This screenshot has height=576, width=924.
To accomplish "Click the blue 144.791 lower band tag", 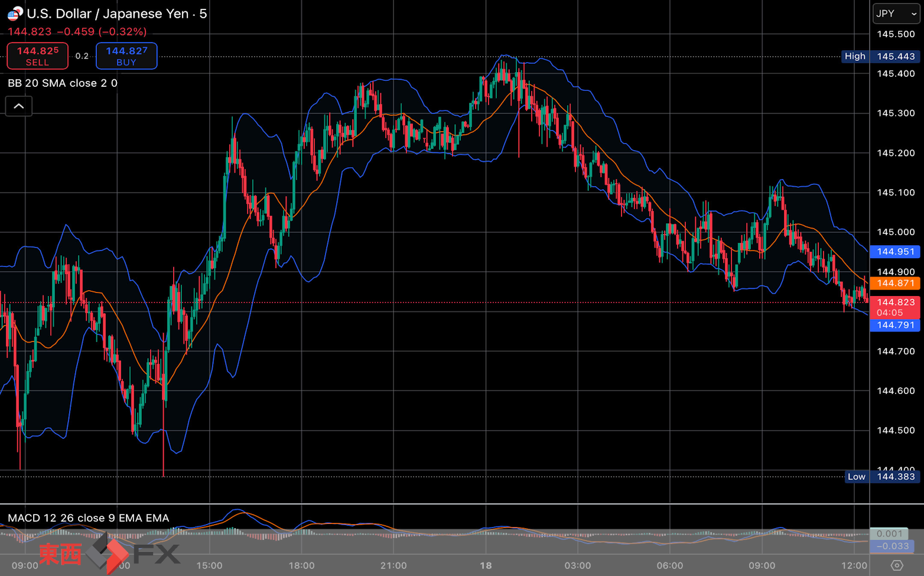I will point(895,325).
